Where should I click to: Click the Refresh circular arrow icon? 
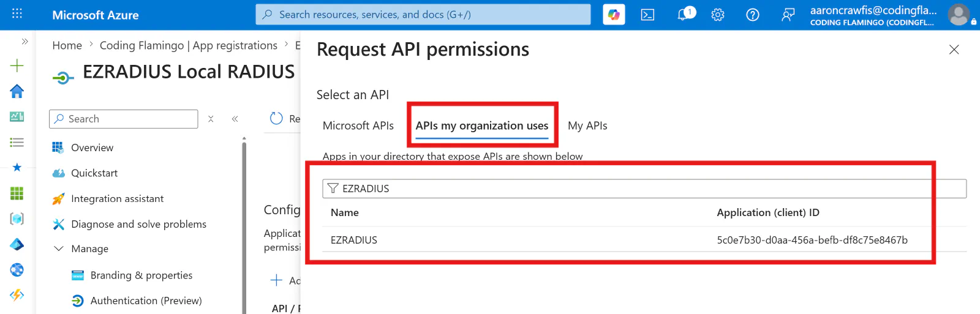click(x=276, y=118)
